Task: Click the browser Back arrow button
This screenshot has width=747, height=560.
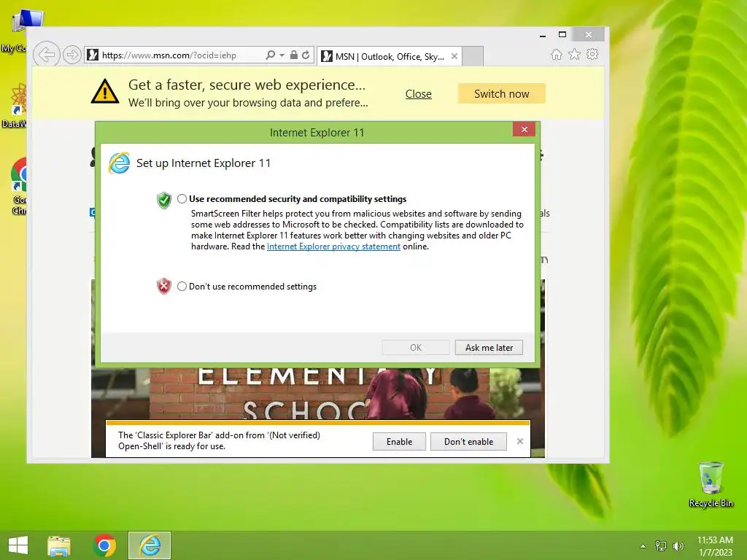Action: [x=46, y=55]
